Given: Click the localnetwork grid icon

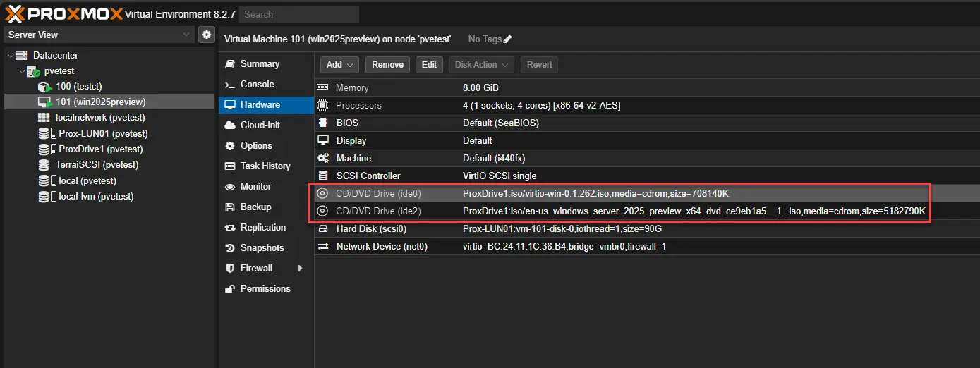Looking at the screenshot, I should pos(44,118).
